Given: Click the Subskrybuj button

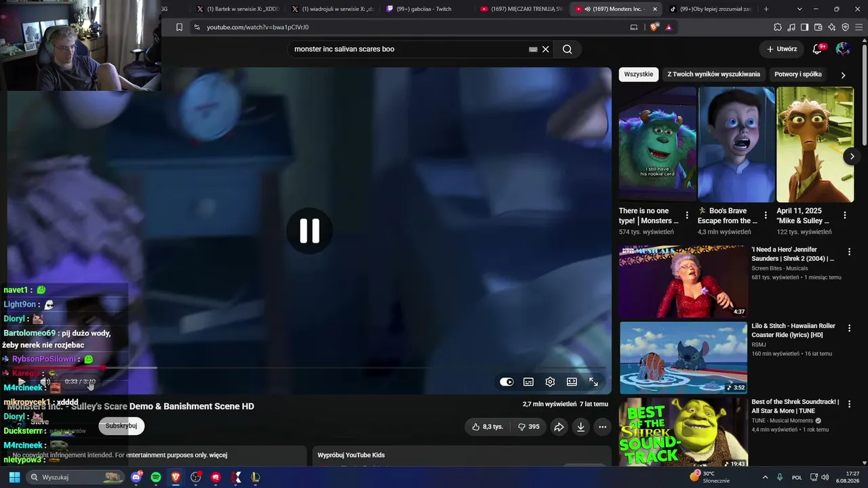Looking at the screenshot, I should click(121, 426).
